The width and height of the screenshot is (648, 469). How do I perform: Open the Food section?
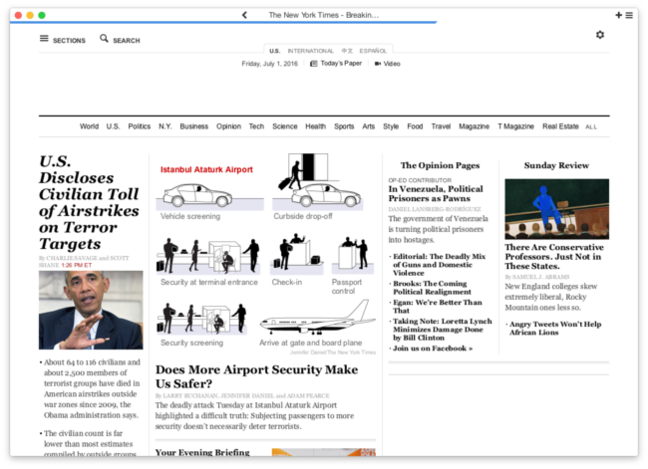[x=415, y=126]
